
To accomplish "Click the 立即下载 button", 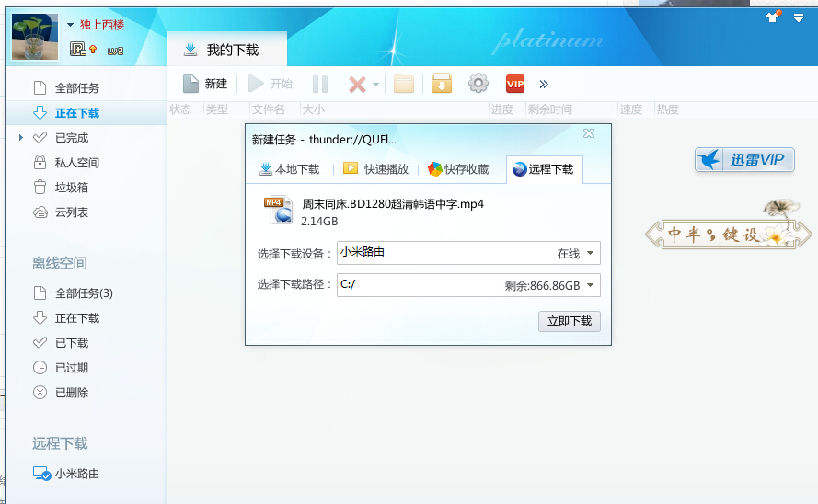I will click(570, 321).
